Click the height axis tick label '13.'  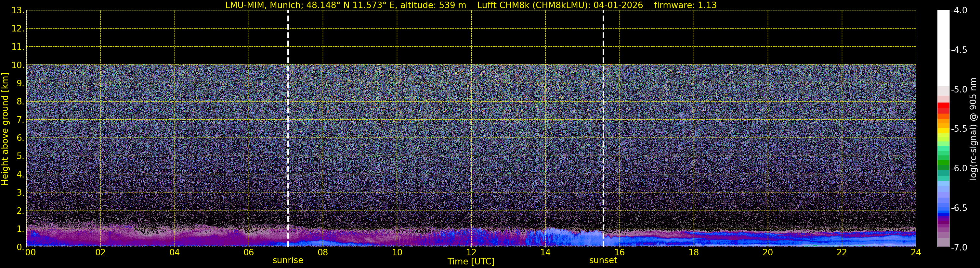(18, 11)
